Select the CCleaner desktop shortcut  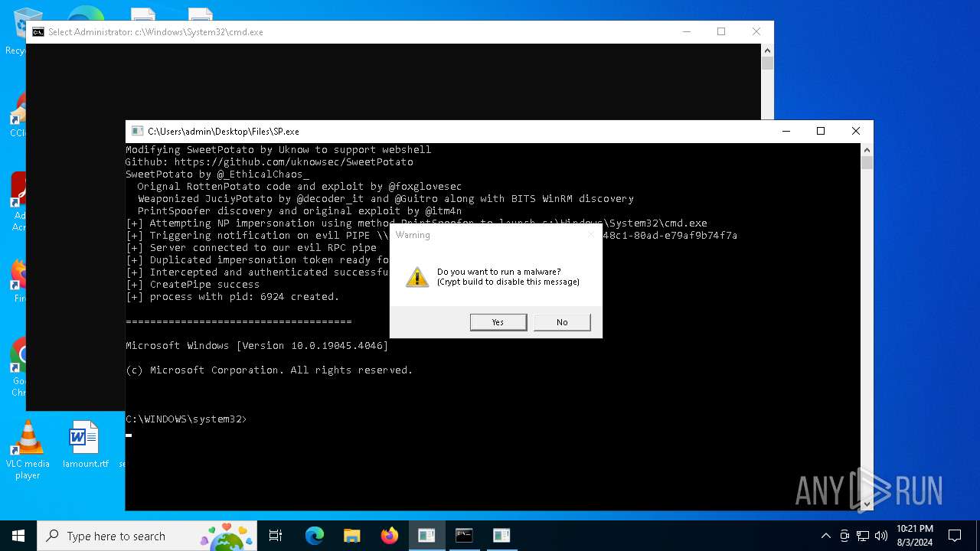pyautogui.click(x=18, y=115)
